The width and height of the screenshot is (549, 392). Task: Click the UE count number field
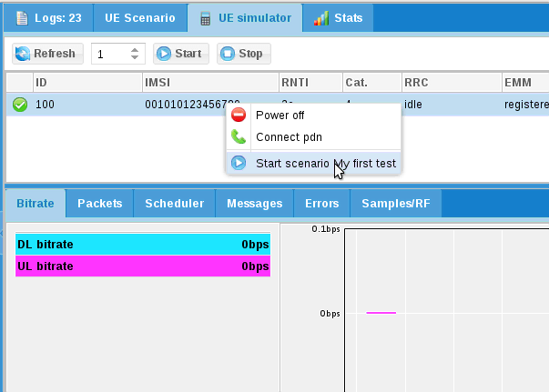(x=110, y=55)
